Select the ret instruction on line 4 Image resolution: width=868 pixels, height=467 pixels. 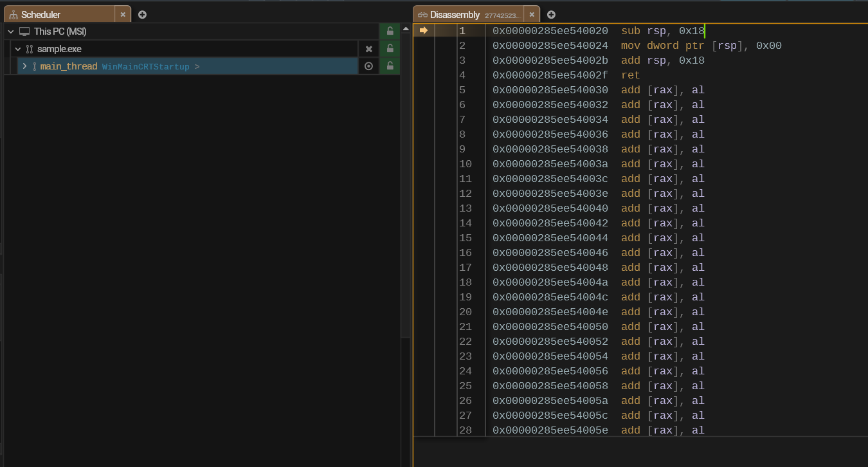pos(631,75)
